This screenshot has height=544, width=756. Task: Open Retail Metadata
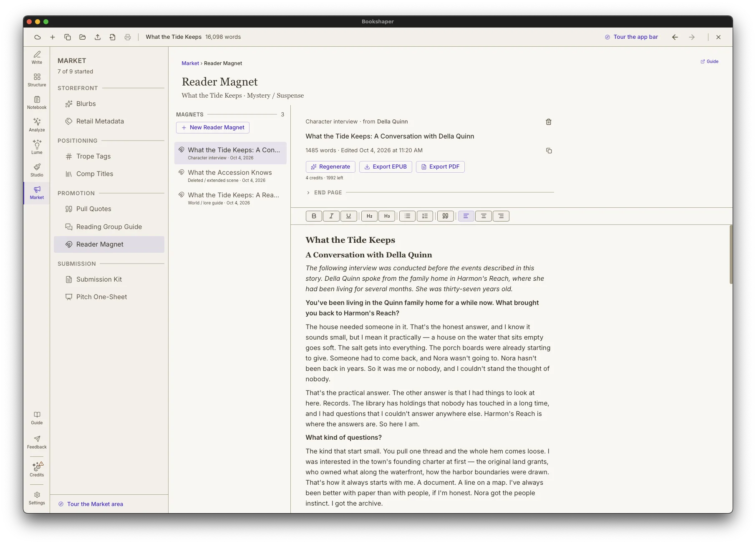pos(109,121)
